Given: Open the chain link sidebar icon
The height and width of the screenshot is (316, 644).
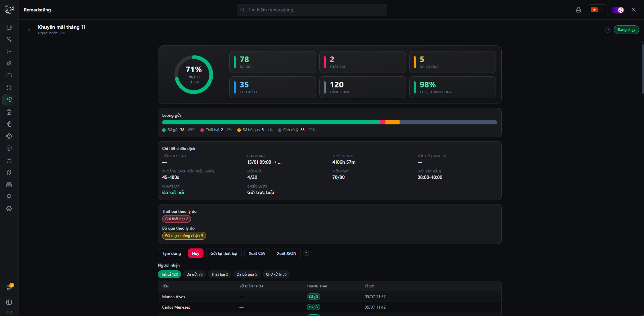Looking at the screenshot, I should (x=9, y=172).
